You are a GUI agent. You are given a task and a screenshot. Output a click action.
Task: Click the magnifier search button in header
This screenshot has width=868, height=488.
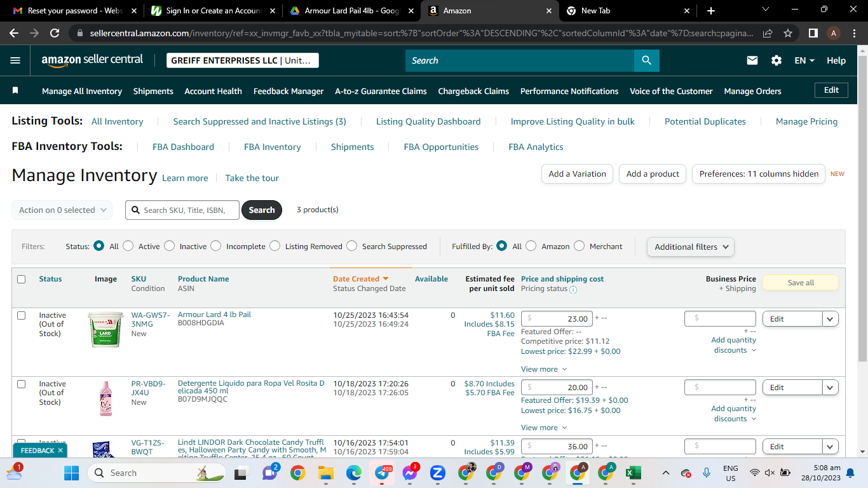click(x=646, y=60)
